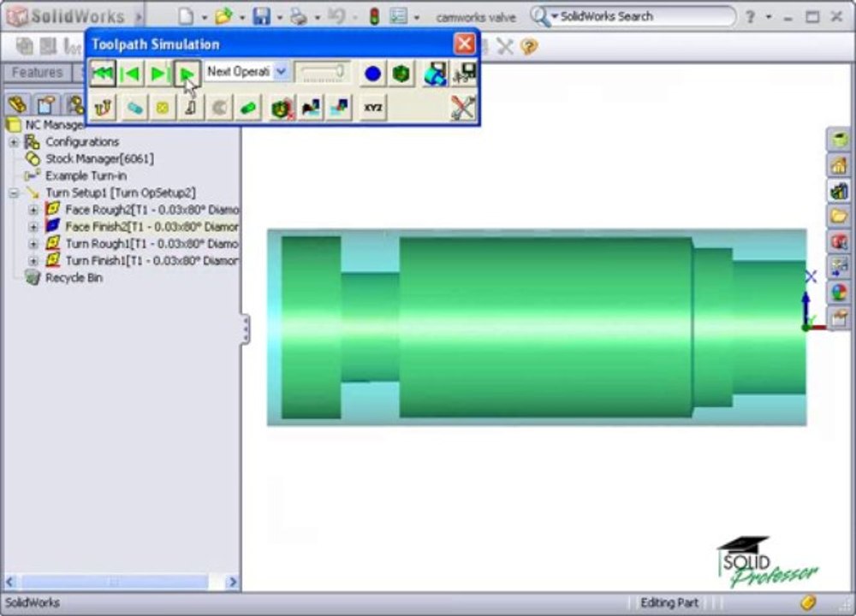Save the document with floppy icon
Screen dimensions: 856x616
click(261, 16)
